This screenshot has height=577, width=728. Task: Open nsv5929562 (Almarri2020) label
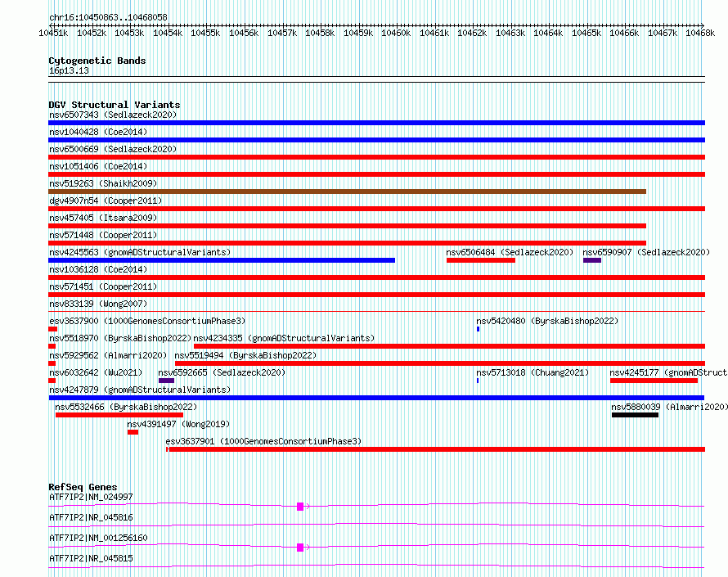108,355
